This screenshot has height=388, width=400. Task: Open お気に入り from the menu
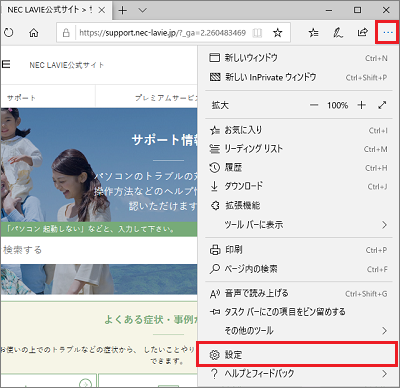(297, 130)
